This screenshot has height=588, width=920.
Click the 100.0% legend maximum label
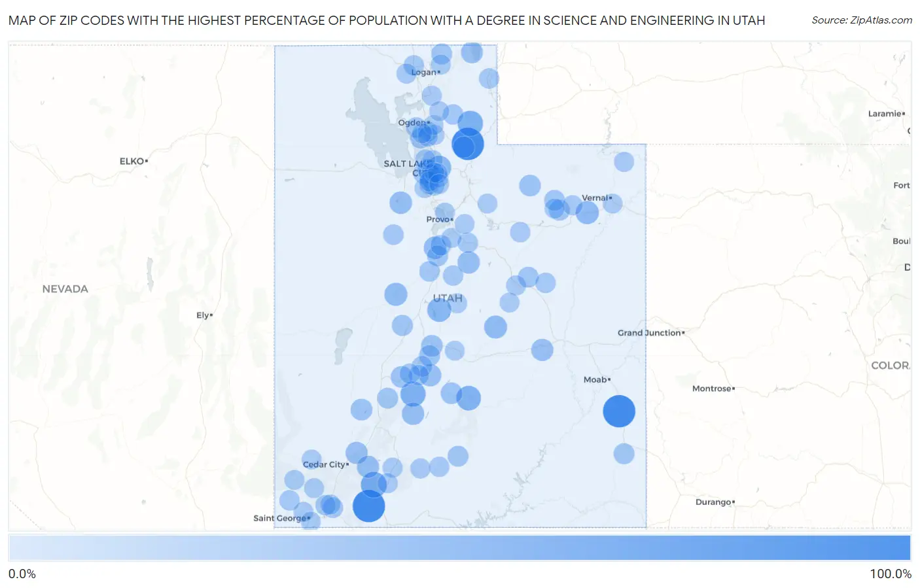tap(891, 574)
